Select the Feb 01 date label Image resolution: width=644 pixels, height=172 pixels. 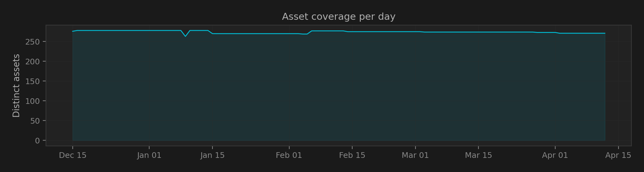click(289, 155)
